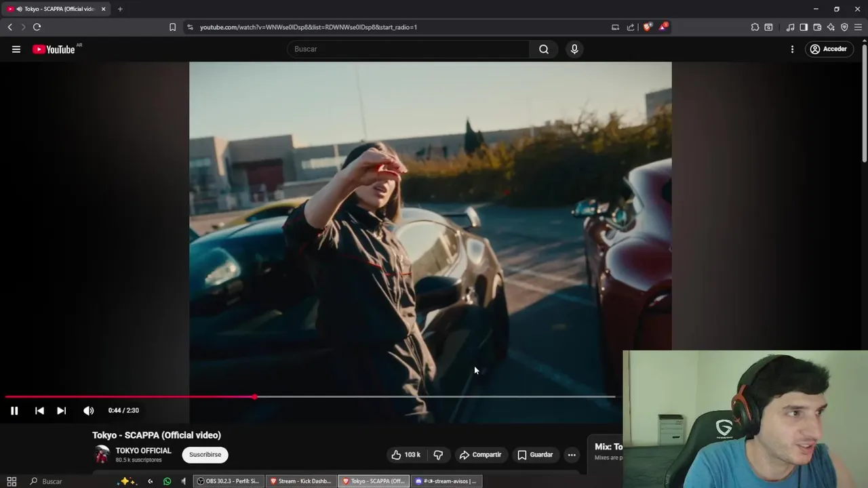Screen dimensions: 868x488
Task: Click the progress bar scrubber handle
Action: point(254,396)
